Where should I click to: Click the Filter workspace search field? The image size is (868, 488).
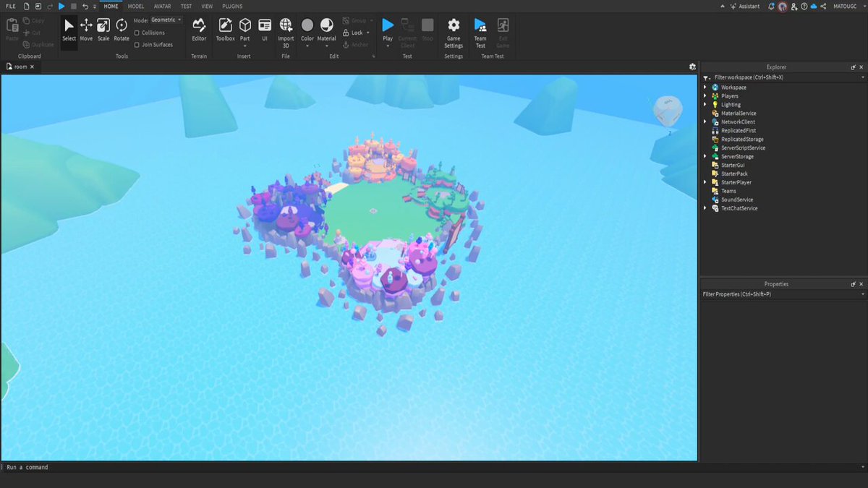pyautogui.click(x=785, y=77)
